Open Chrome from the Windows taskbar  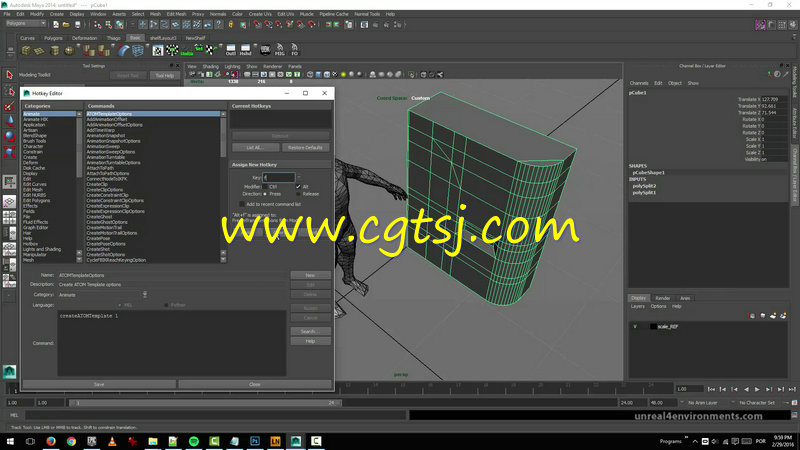[x=71, y=441]
